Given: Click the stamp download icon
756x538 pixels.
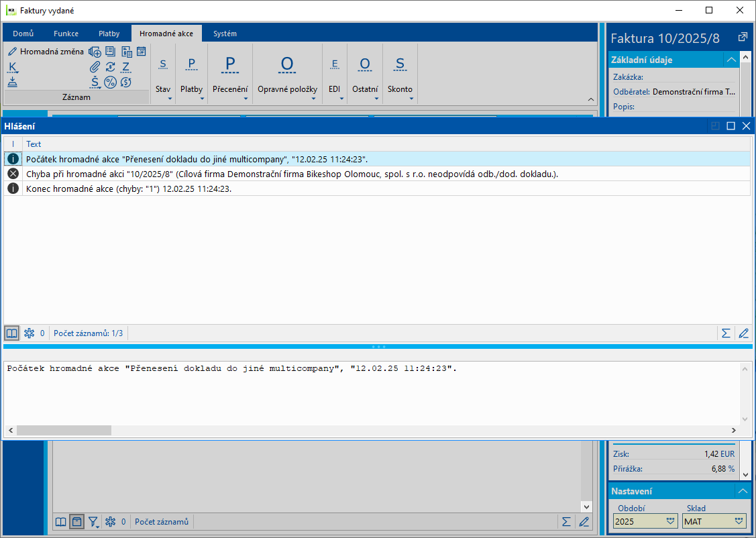Looking at the screenshot, I should 13,82.
